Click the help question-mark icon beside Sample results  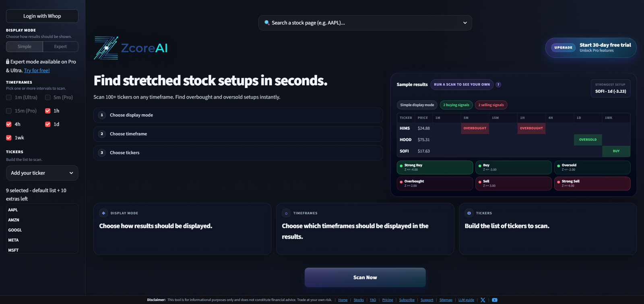coord(498,84)
